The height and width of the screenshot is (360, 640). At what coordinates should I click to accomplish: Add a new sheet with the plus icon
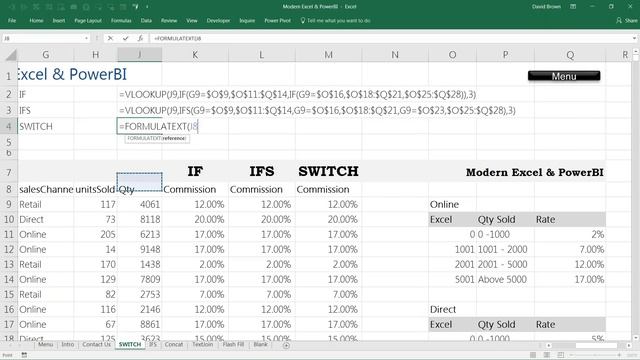coord(287,345)
